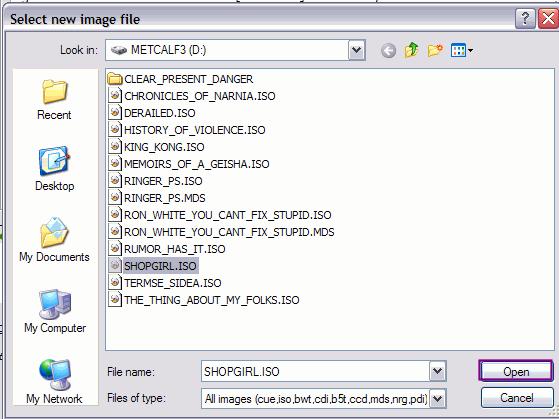Viewport: 559px width, 419px height.
Task: Open My Documents in places bar
Action: tap(54, 240)
